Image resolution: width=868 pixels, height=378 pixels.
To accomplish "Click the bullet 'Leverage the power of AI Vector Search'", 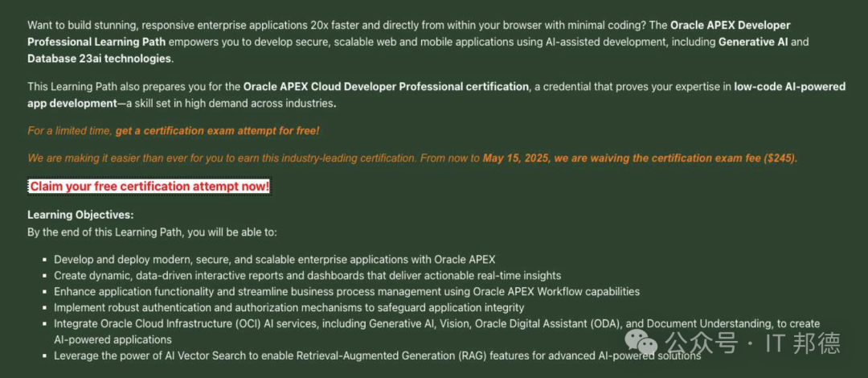I will click(378, 356).
